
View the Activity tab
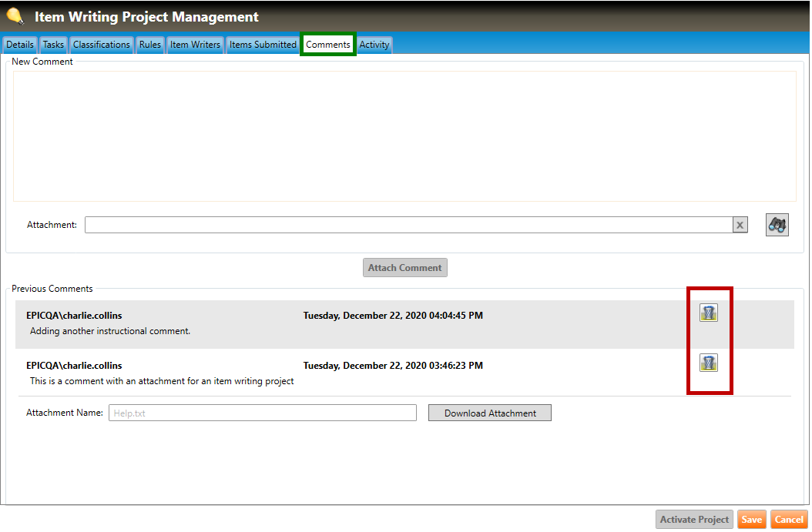(374, 45)
